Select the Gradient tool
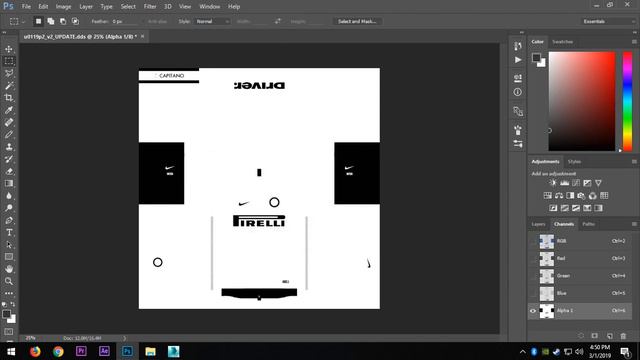640x360 pixels. click(x=9, y=184)
